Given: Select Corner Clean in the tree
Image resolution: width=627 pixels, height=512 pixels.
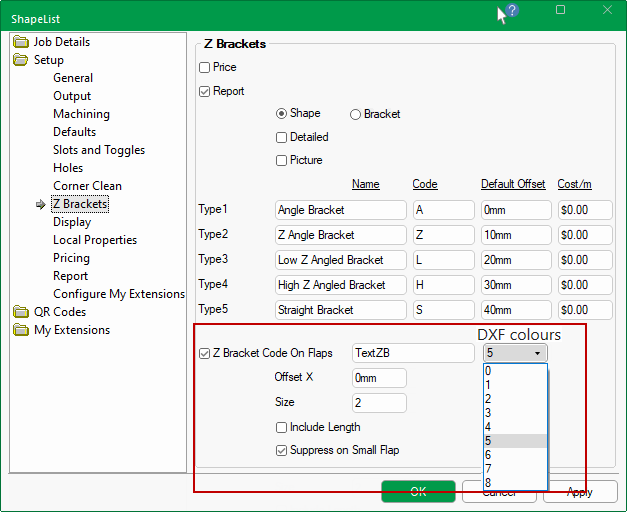Looking at the screenshot, I should point(87,186).
